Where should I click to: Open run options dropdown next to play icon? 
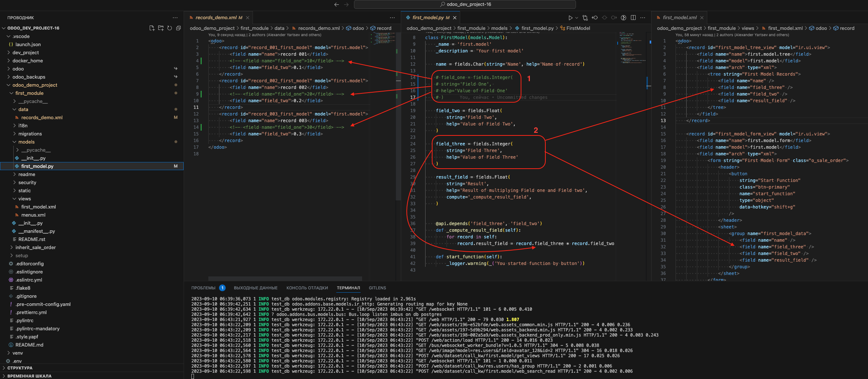577,18
